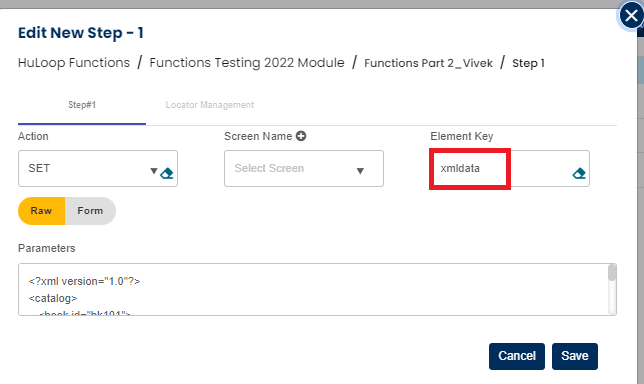Clear the Element Key with eraser icon

[579, 173]
